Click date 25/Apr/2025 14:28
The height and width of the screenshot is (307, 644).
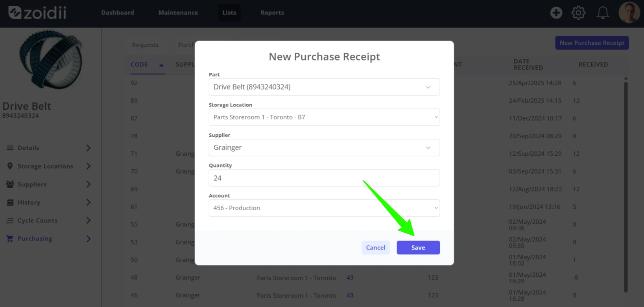(535, 83)
